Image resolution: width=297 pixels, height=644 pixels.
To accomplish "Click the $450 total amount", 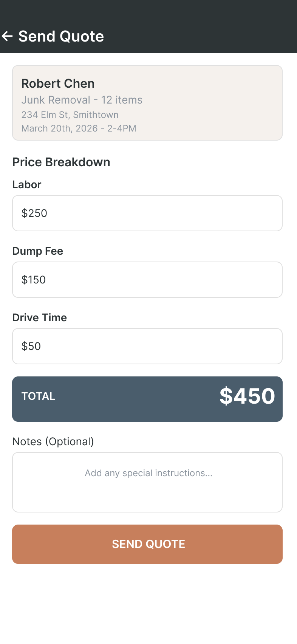I will (247, 396).
